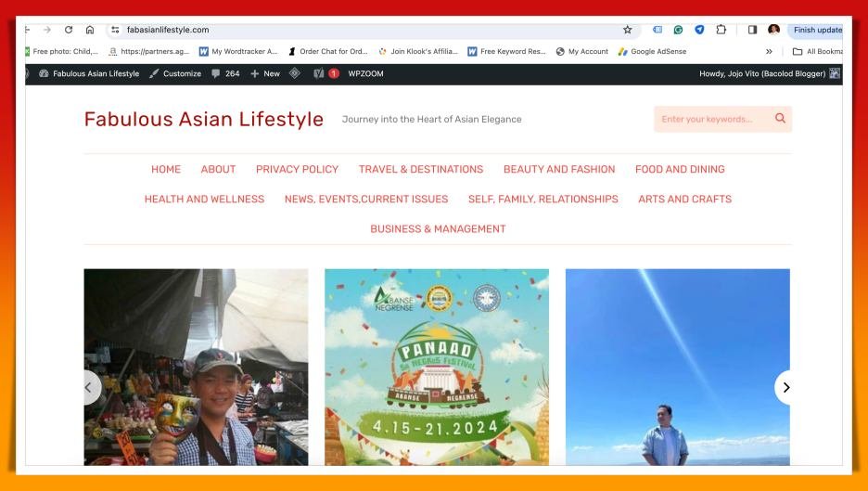Open the browser side panel icon
Screen dimensions: 868x491
coord(753,30)
